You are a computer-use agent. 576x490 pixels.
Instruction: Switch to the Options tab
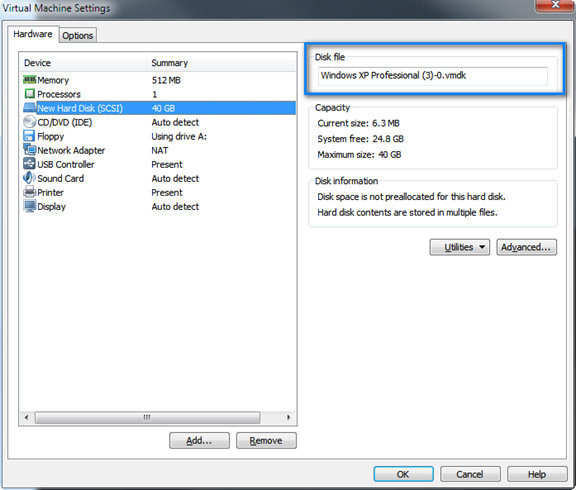[x=78, y=35]
